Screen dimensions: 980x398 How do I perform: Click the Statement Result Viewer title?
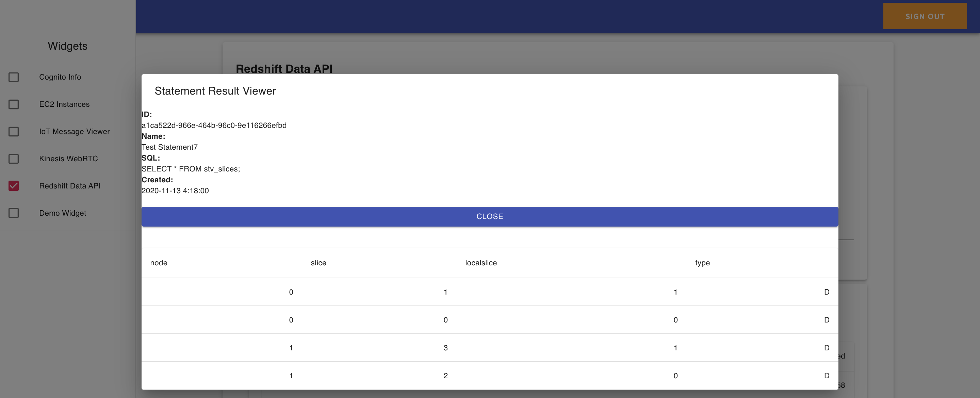[215, 91]
